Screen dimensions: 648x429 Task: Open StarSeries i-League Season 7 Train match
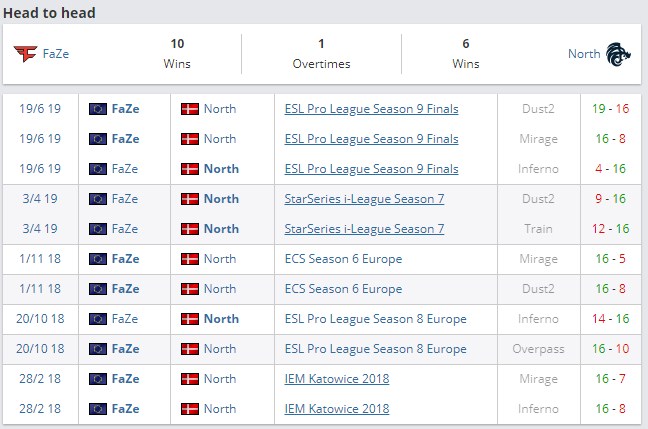[365, 228]
